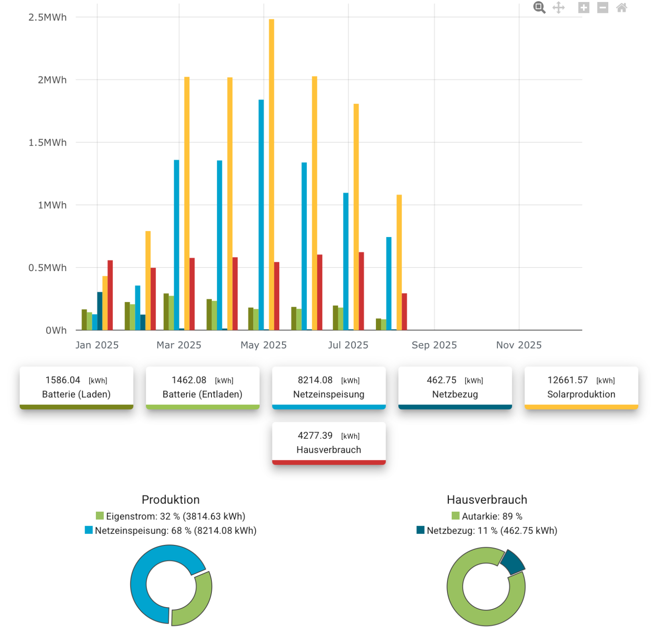Click the blue Netzeinspeisung legend swatch under Produktion

(89, 530)
